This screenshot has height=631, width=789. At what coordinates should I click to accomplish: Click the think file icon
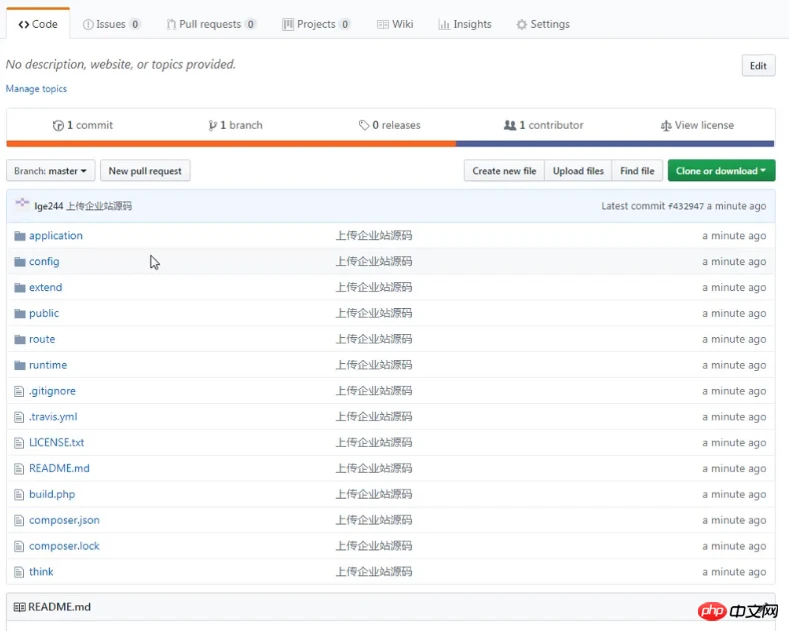(x=19, y=572)
